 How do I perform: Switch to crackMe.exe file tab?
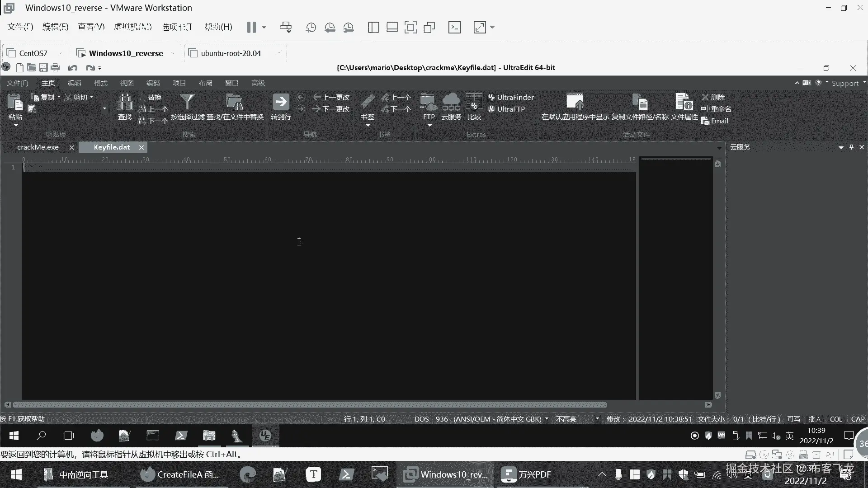tap(38, 147)
